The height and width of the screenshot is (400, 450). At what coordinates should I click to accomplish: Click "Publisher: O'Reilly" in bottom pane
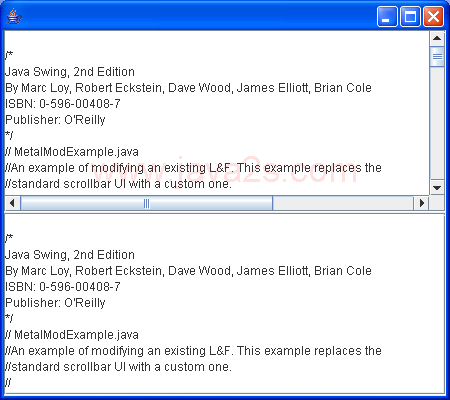[x=55, y=303]
